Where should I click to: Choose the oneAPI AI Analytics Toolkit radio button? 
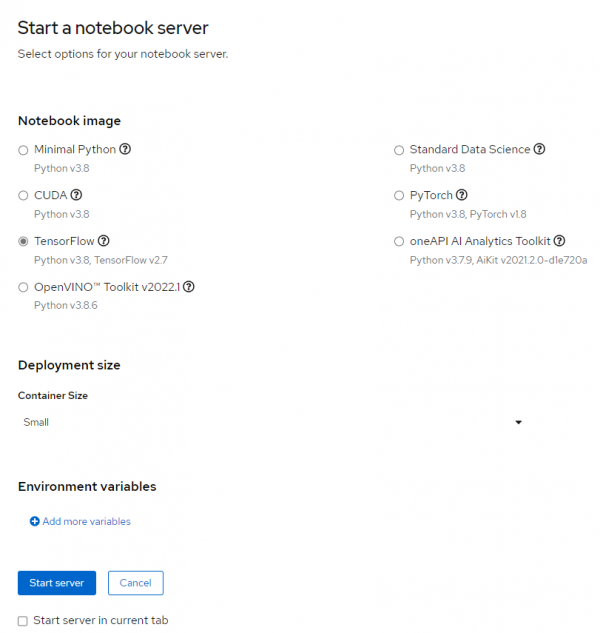click(400, 241)
